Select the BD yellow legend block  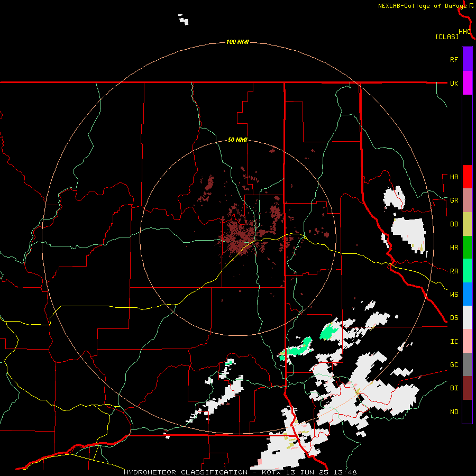pos(467,224)
